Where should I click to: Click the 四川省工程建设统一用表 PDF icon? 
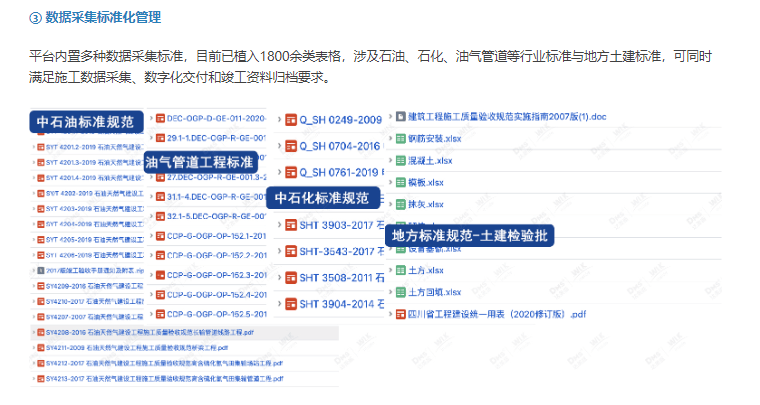[399, 313]
